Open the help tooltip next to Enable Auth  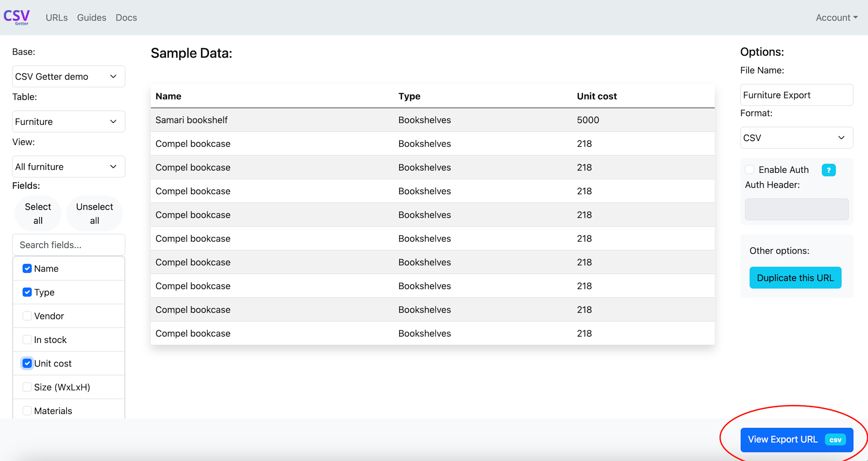point(829,170)
